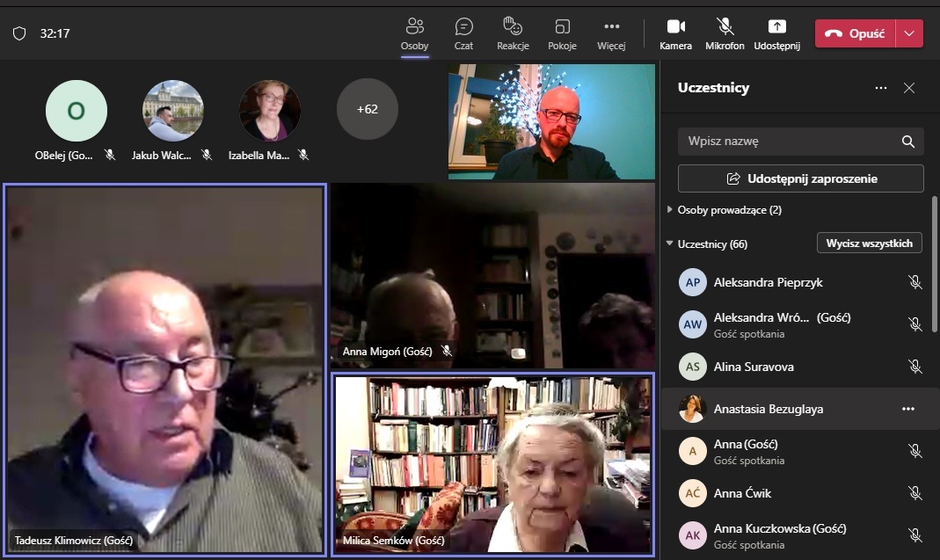Toggle the Kamera camera button
This screenshot has width=940, height=560.
[675, 34]
